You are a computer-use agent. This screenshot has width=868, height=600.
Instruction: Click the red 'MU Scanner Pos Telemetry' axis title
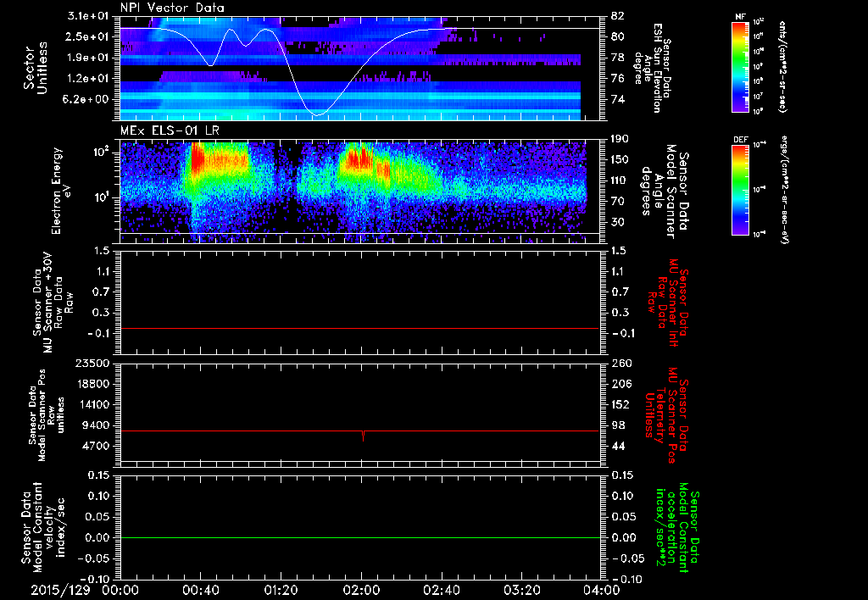667,415
